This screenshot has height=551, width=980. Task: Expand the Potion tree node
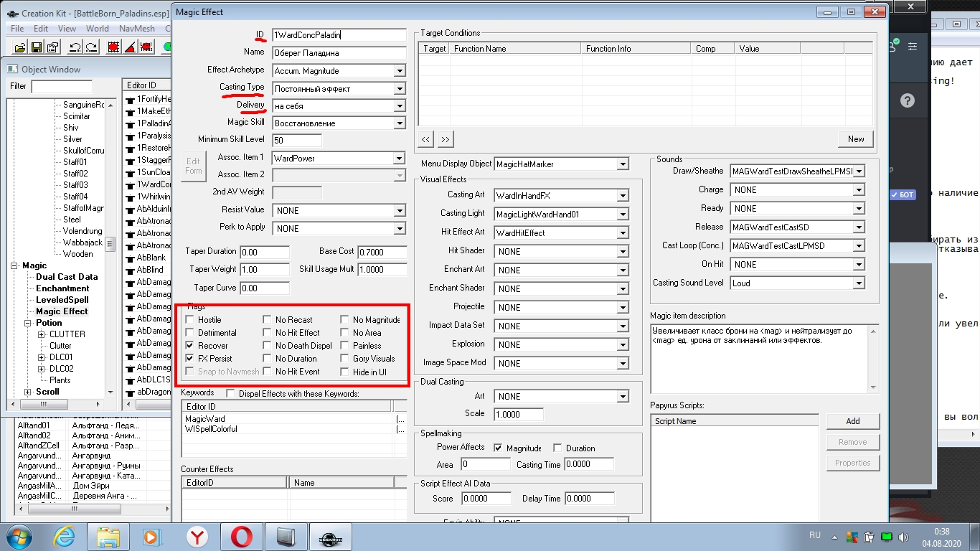pos(29,323)
